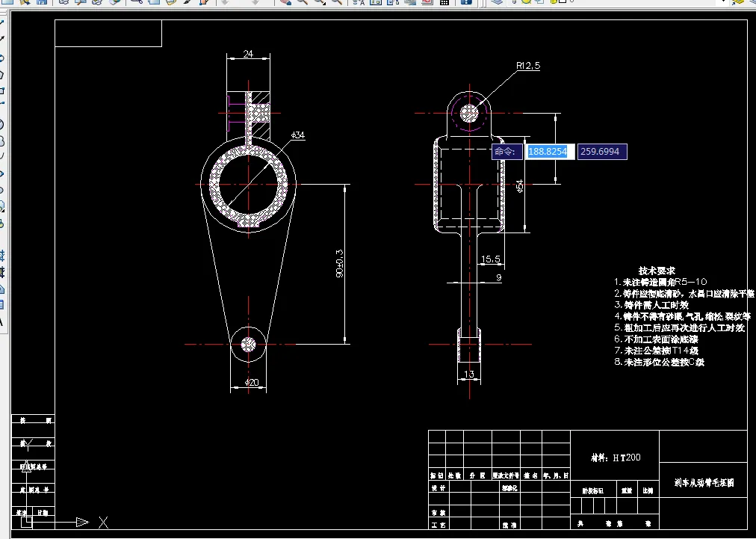Select the φ54 diameter dimension
Viewport: 756px width, 539px height.
pos(519,186)
